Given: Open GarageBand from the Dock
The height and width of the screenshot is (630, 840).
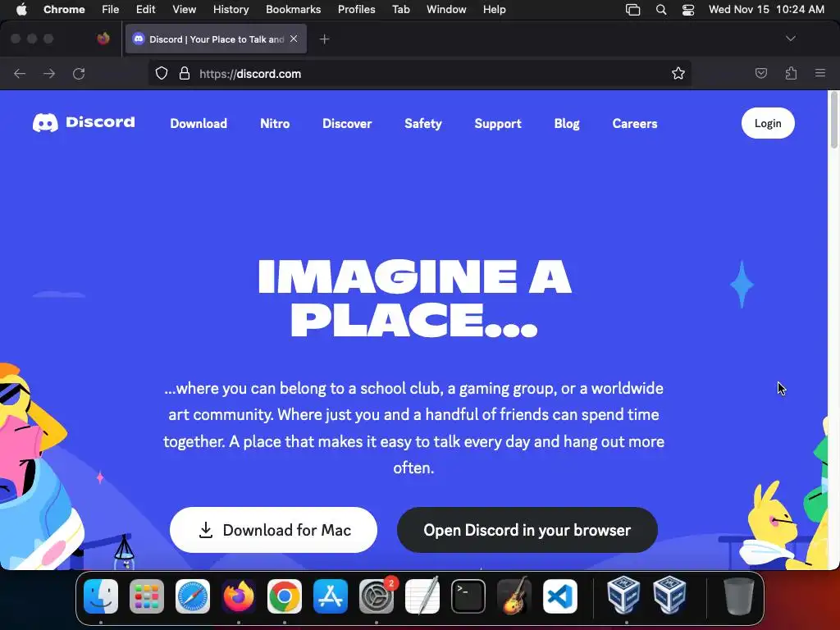Looking at the screenshot, I should [514, 596].
